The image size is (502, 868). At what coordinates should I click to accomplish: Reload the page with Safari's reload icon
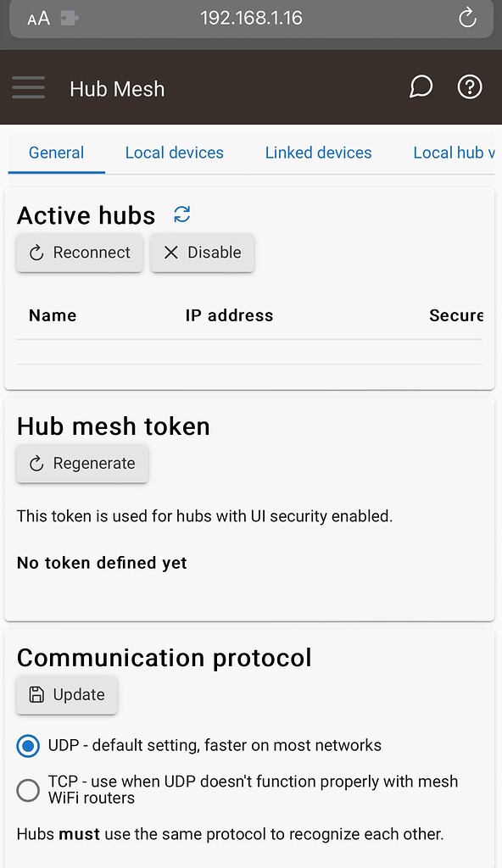pos(467,17)
